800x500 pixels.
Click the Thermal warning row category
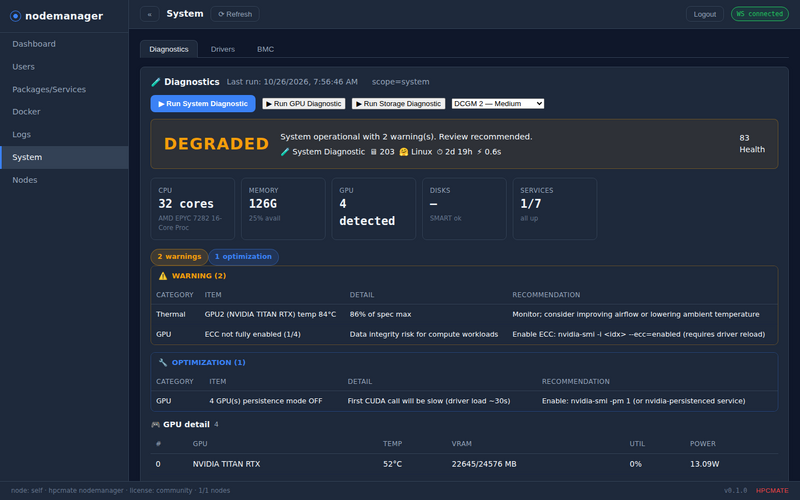click(x=171, y=314)
